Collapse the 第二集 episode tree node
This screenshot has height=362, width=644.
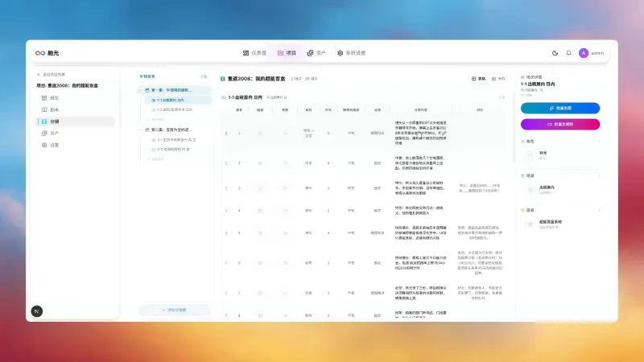click(142, 129)
